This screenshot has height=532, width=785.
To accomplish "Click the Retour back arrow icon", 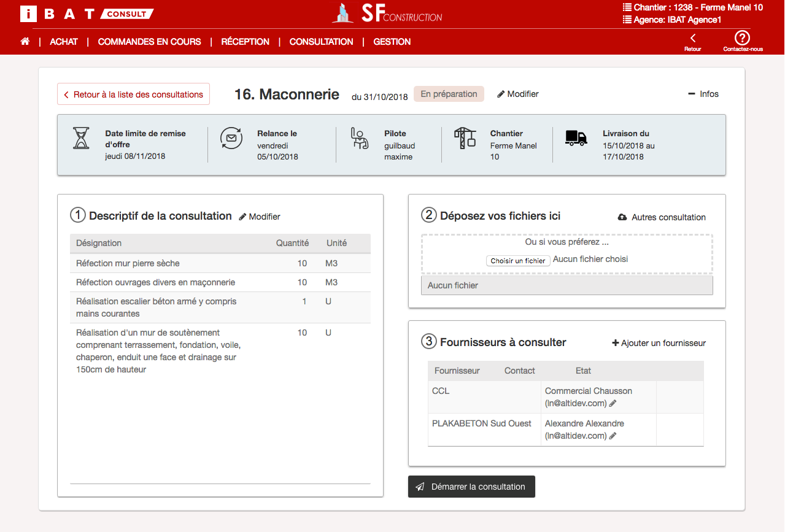I will (692, 38).
